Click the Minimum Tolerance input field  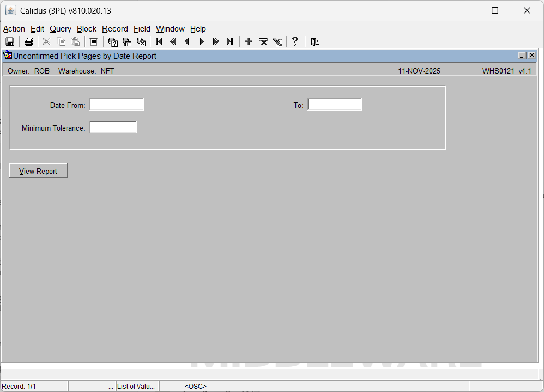coord(113,127)
